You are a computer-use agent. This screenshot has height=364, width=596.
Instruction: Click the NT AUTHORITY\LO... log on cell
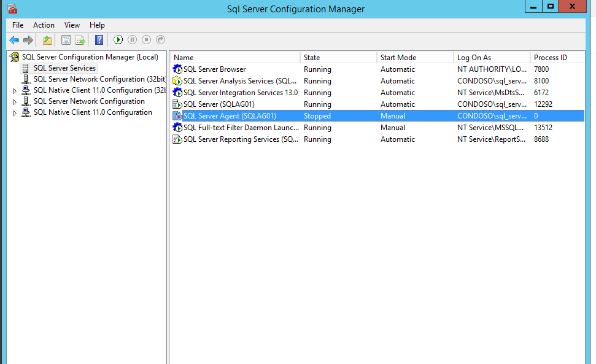[492, 69]
